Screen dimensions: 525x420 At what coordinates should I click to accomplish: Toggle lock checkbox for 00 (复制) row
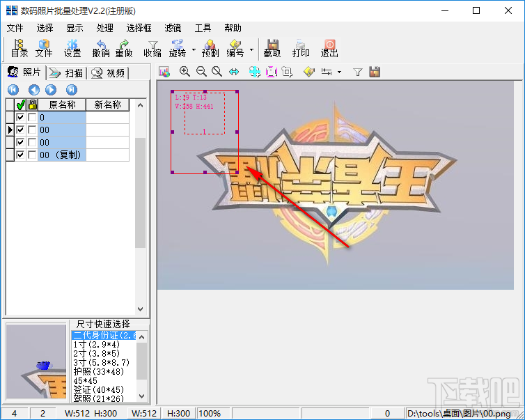(x=32, y=155)
